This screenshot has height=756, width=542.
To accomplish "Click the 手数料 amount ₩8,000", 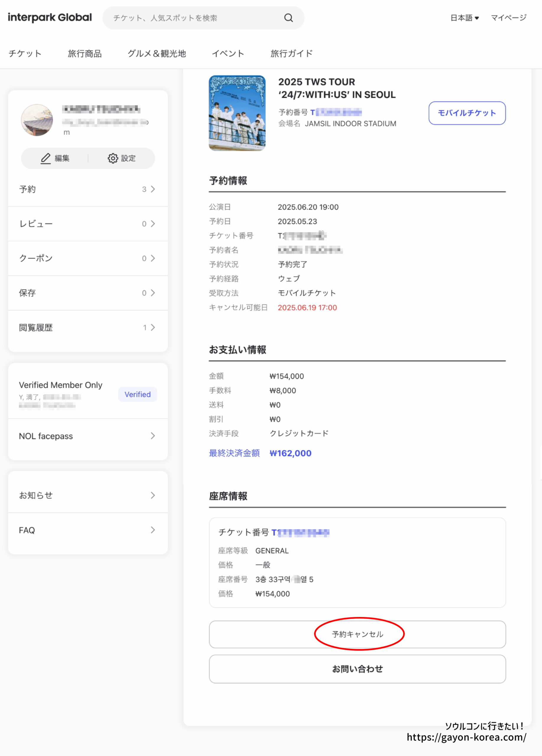I will click(283, 390).
